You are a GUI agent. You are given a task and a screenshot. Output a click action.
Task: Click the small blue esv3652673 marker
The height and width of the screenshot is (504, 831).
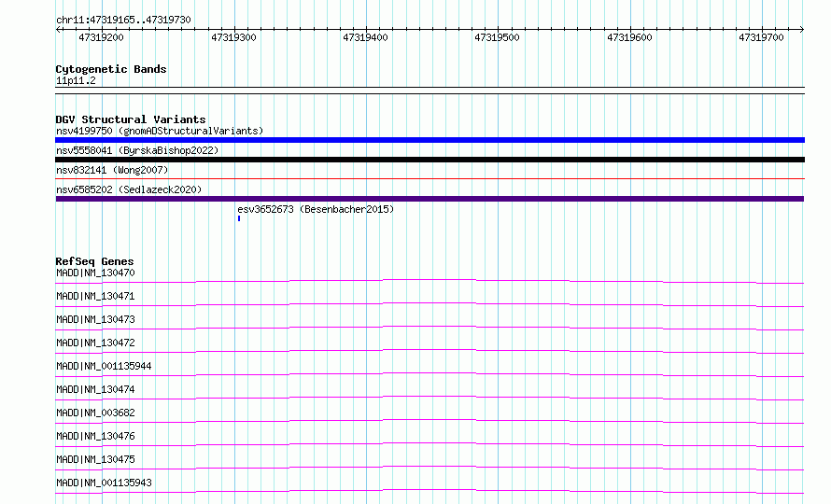[x=239, y=218]
